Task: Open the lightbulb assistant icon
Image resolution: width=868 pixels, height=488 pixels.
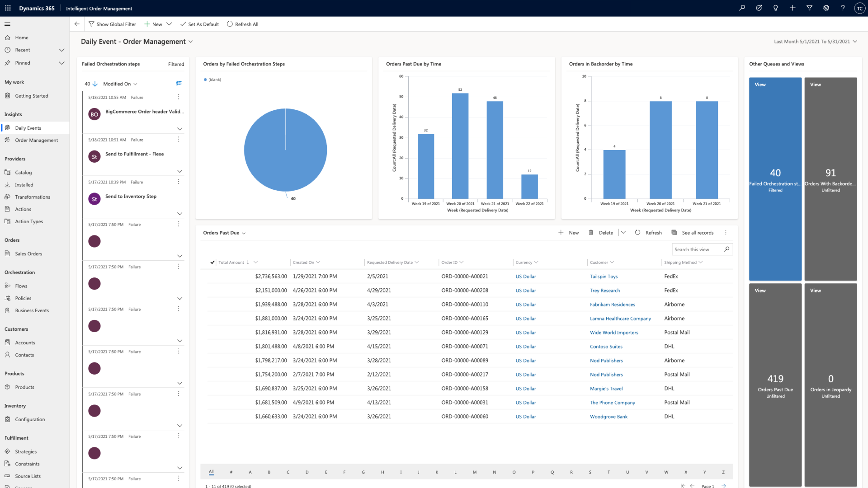Action: pyautogui.click(x=776, y=8)
